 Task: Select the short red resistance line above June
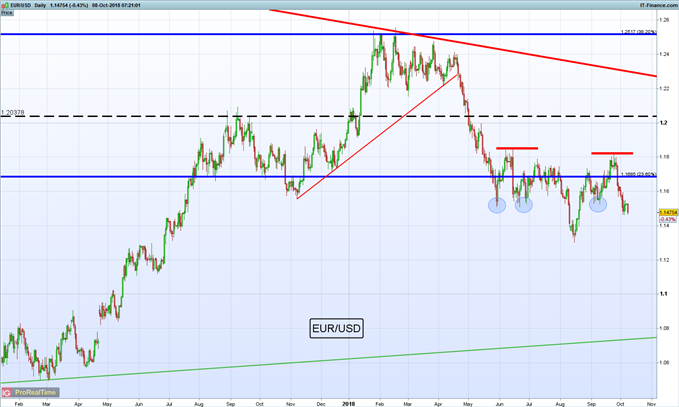point(517,149)
